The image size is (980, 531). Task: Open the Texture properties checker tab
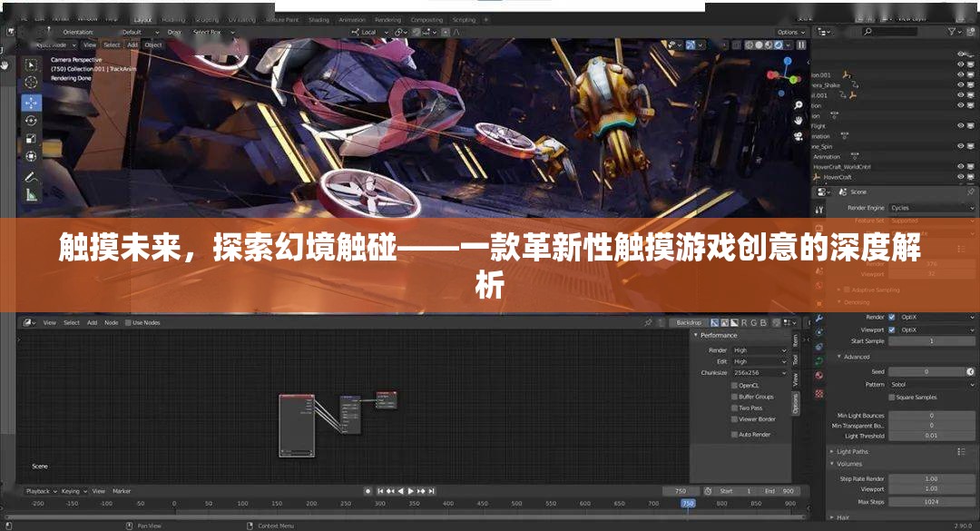pyautogui.click(x=818, y=393)
